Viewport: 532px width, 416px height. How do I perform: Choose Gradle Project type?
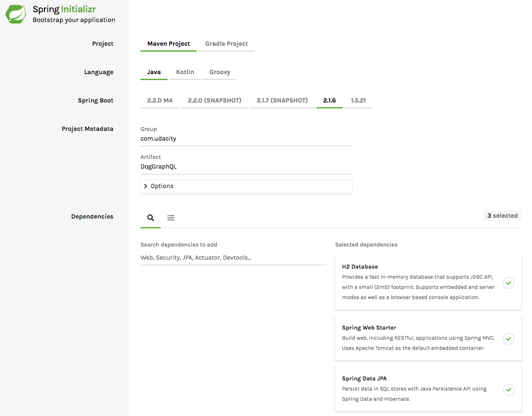pos(226,44)
